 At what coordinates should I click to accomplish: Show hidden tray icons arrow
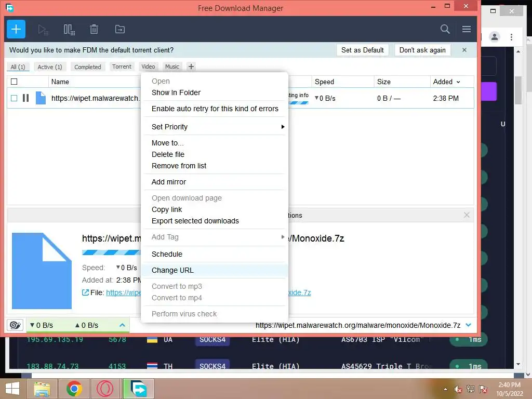point(445,389)
